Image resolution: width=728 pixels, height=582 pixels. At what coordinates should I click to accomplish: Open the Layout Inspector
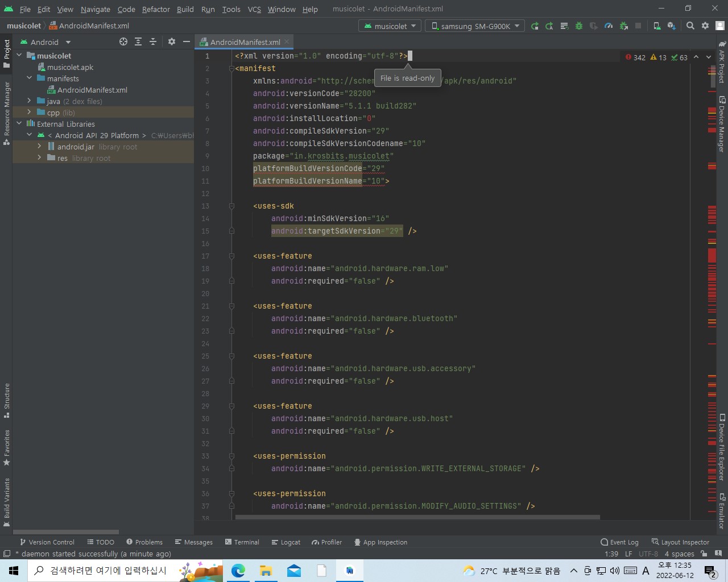tap(680, 542)
